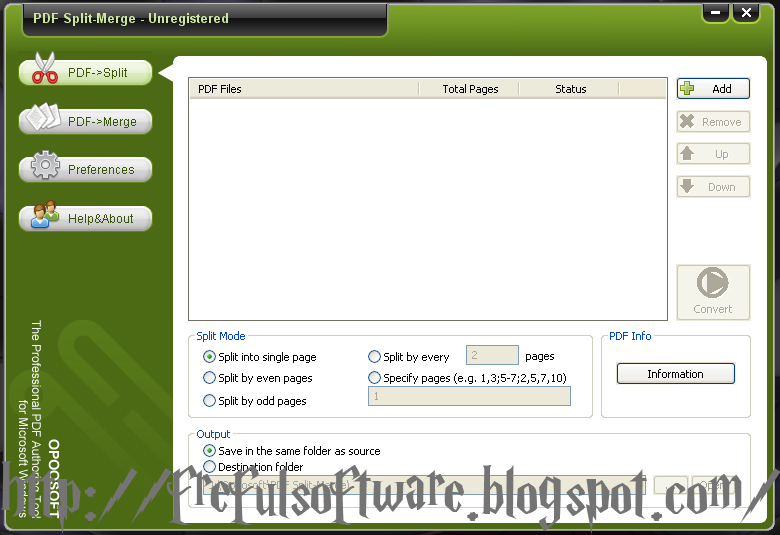
Task: Click the people icon for Help&About
Action: point(45,214)
